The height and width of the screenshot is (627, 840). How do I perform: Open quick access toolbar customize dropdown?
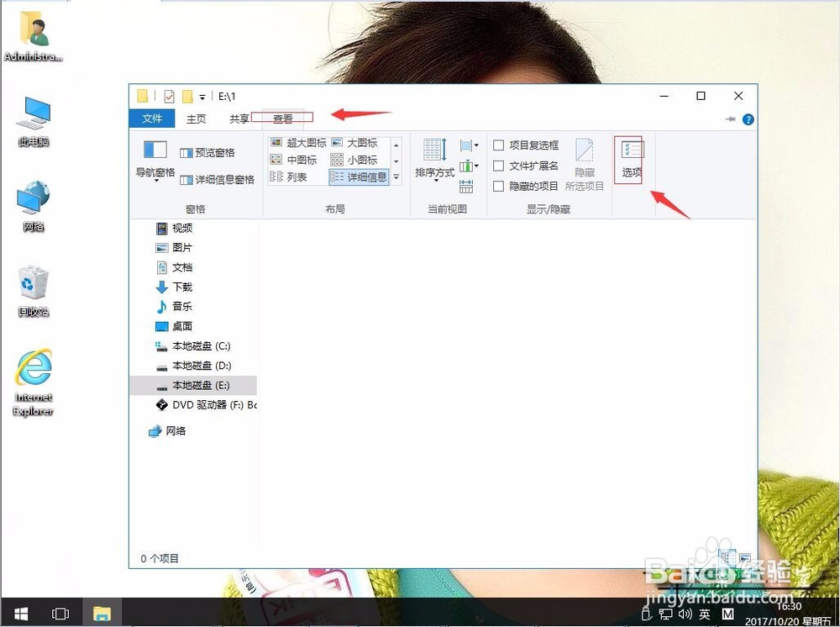click(x=202, y=97)
